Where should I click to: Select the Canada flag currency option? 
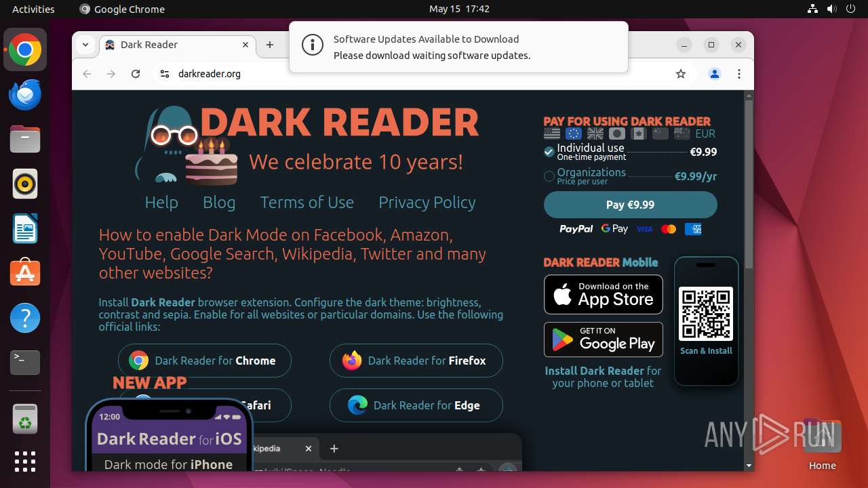click(x=639, y=134)
